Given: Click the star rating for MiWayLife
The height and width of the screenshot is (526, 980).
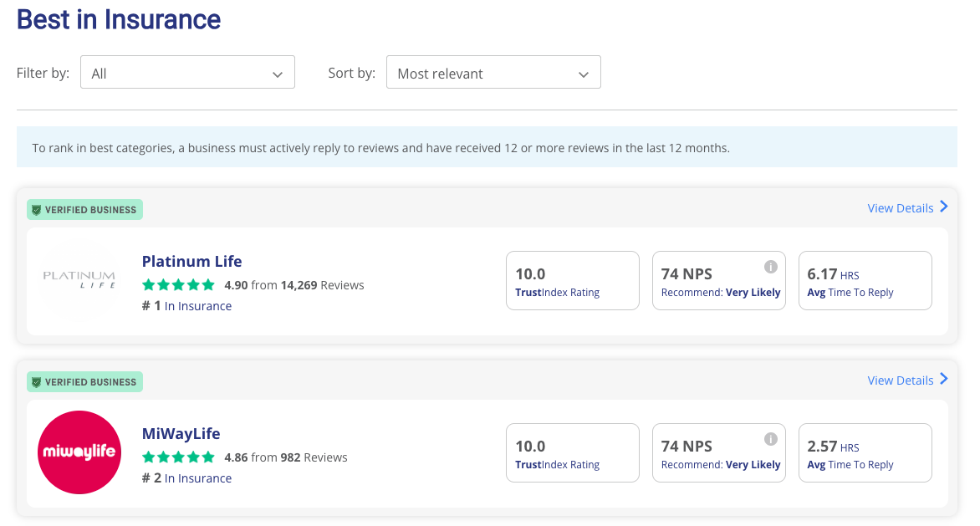Looking at the screenshot, I should 178,457.
